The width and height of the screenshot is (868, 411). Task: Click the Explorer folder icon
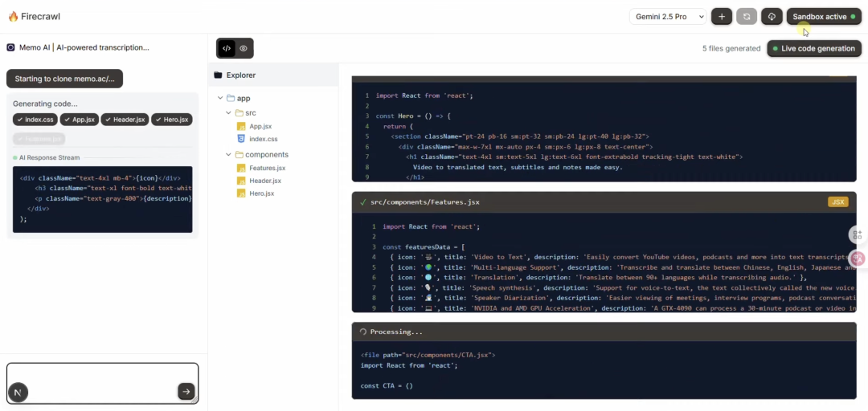(x=218, y=75)
